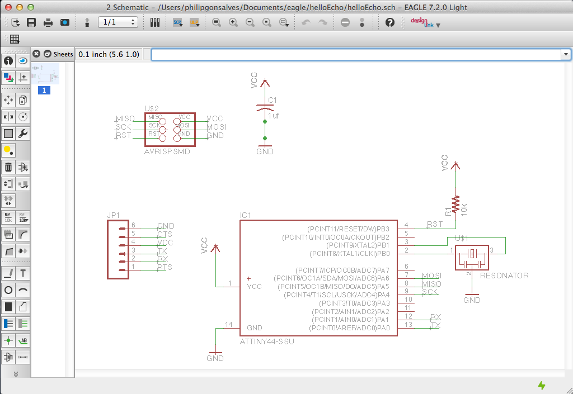Select the Info tool

8,61
